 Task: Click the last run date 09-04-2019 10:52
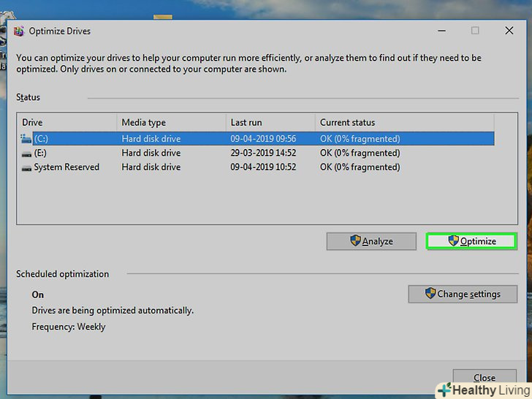click(263, 167)
